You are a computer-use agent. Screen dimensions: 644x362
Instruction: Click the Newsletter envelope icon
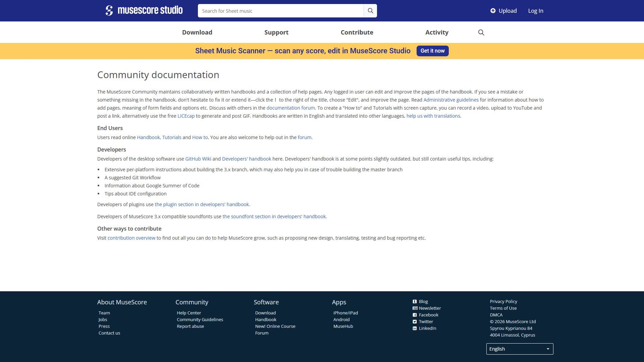pos(415,308)
